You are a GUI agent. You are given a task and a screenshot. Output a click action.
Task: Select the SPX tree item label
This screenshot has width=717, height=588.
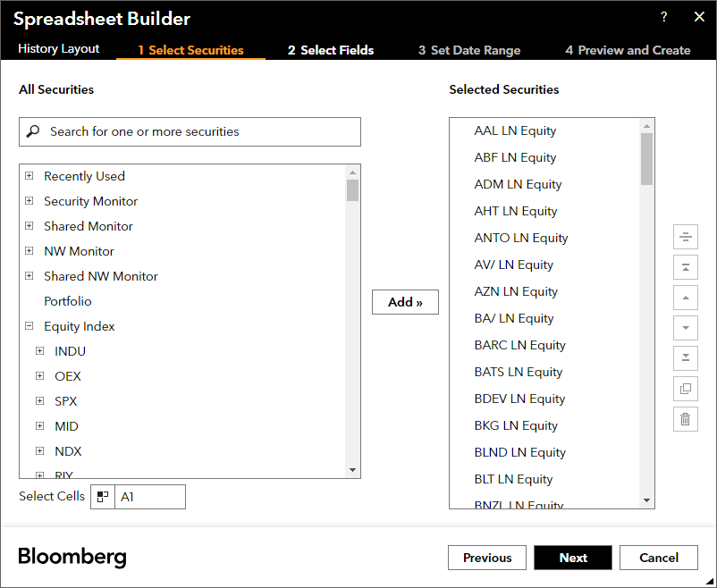[66, 401]
